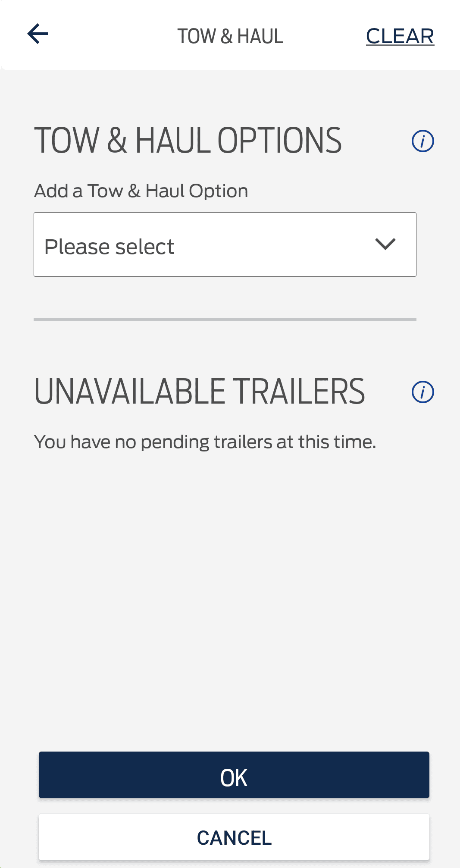Click the CLEAR link in the header
Screen dimensions: 460x868
click(400, 36)
